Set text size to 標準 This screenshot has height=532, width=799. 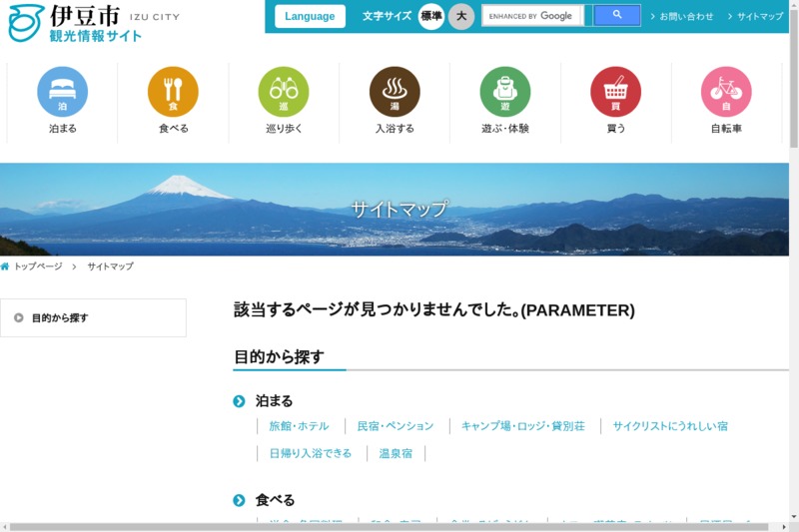pos(431,16)
